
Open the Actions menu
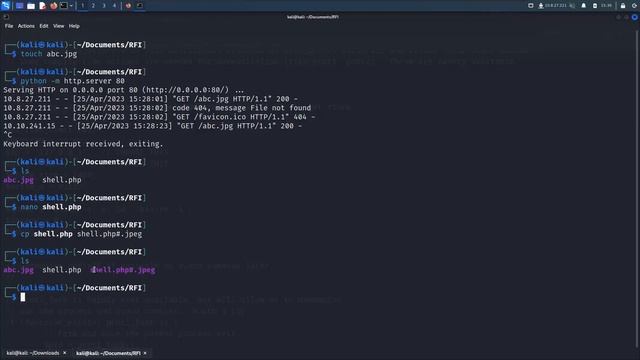[26, 26]
